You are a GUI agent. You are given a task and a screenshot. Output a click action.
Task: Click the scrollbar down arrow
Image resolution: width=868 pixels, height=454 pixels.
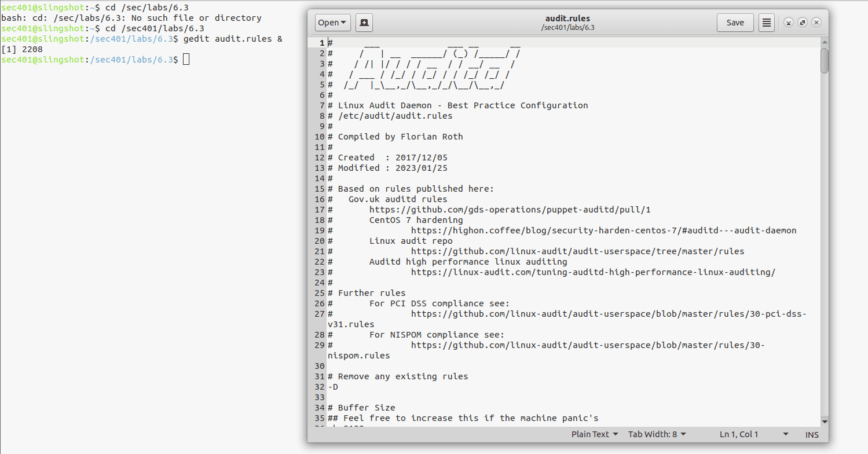coord(824,422)
